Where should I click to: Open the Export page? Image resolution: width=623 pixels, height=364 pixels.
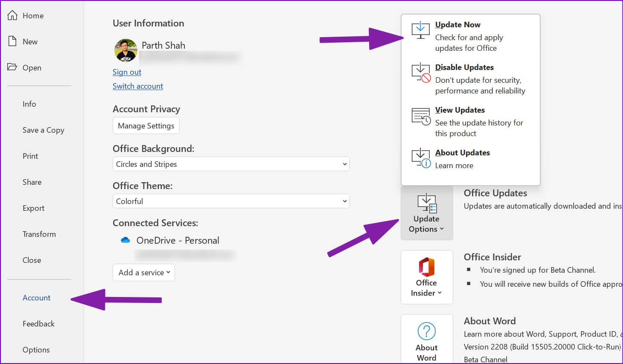(x=33, y=208)
